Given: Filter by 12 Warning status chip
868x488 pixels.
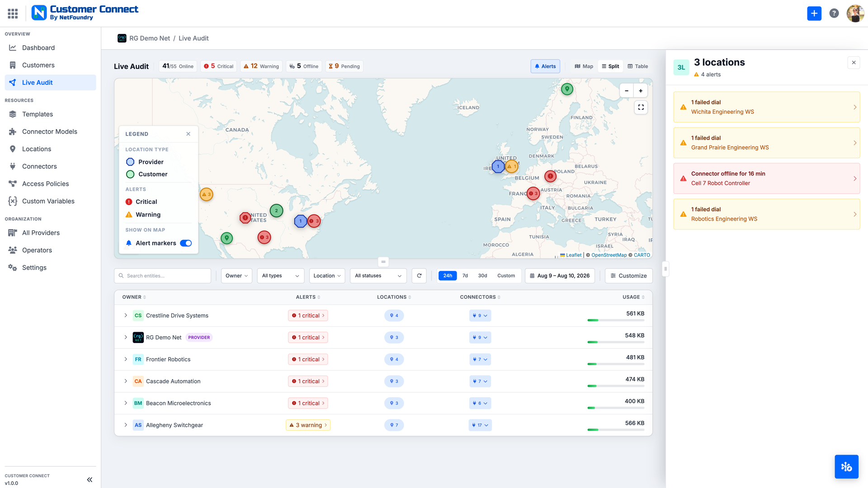Looking at the screenshot, I should (x=261, y=66).
